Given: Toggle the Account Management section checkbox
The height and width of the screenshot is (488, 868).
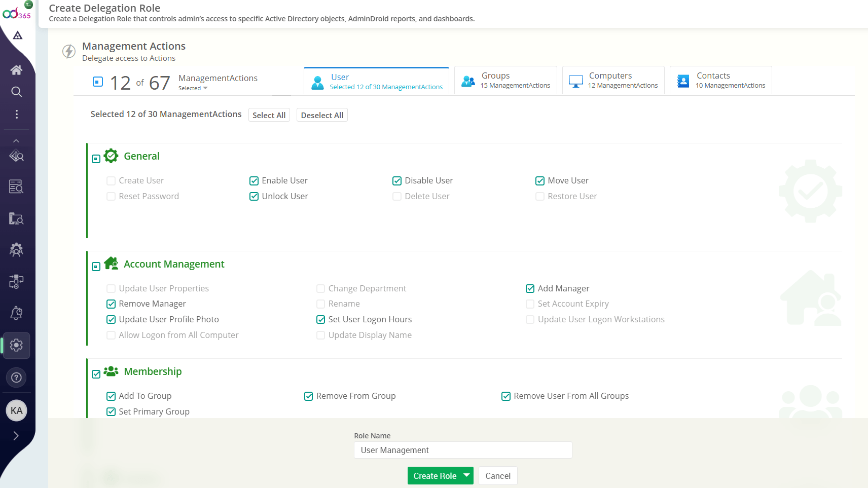Looking at the screenshot, I should 96,267.
